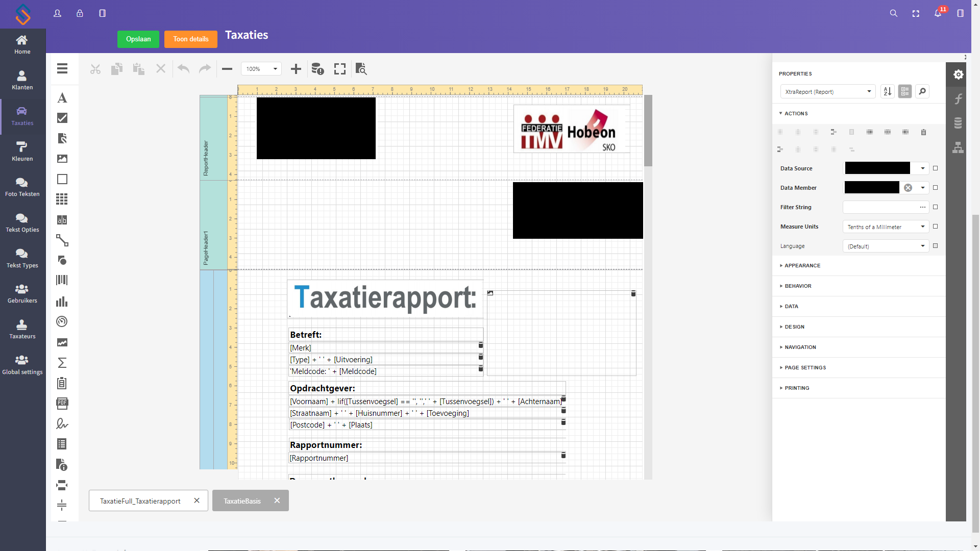This screenshot has width=980, height=551.
Task: Open notifications bell with 11 badge
Action: tap(939, 12)
